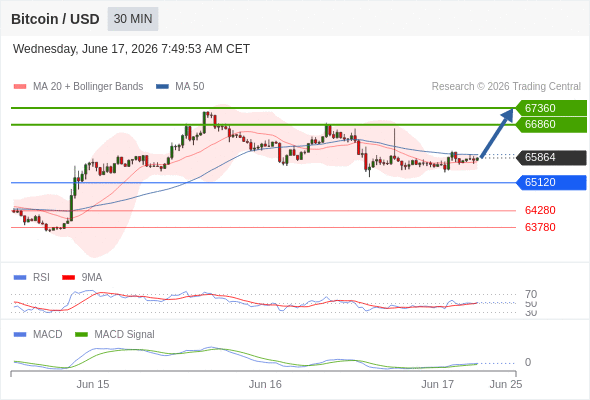Toggle the MACD legend entry

(x=38, y=334)
